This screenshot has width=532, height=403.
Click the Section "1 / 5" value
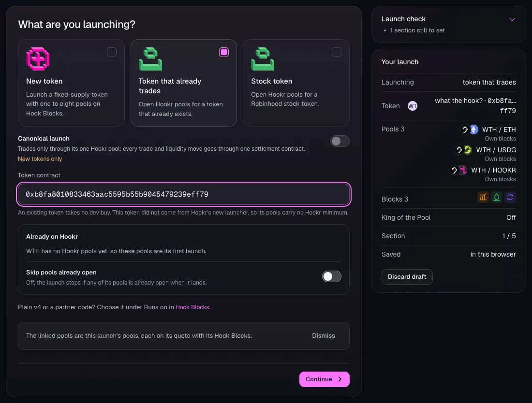(509, 236)
